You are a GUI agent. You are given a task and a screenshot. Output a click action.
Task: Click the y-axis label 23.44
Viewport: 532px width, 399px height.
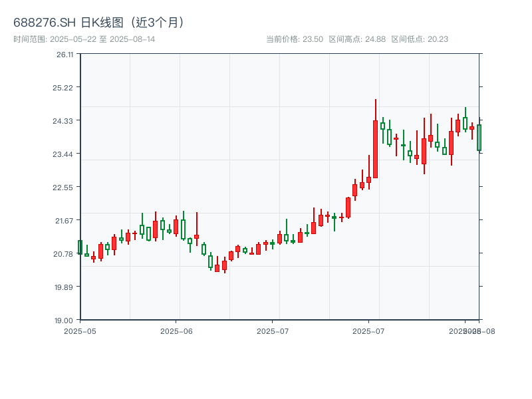click(63, 154)
